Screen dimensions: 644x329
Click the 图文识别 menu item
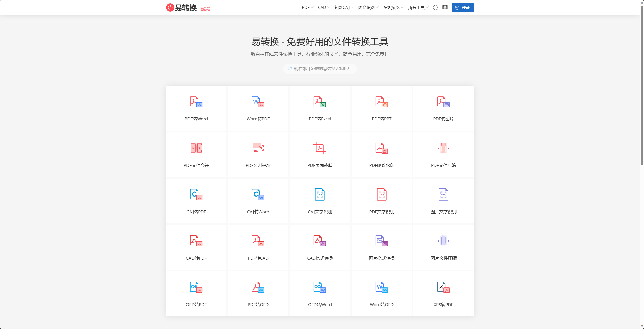point(367,7)
